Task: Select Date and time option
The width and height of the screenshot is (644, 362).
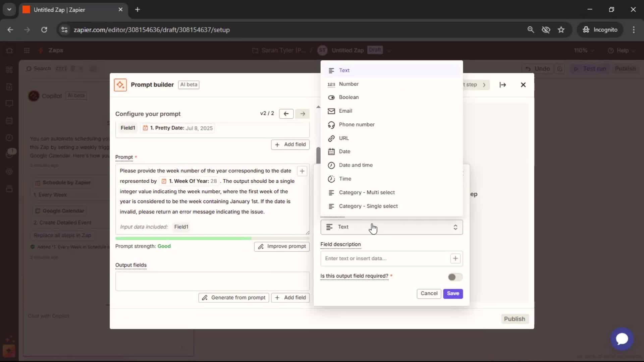Action: pyautogui.click(x=391, y=165)
